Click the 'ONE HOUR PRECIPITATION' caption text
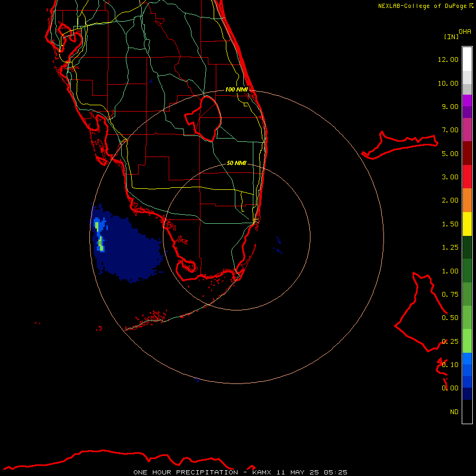 (186, 472)
